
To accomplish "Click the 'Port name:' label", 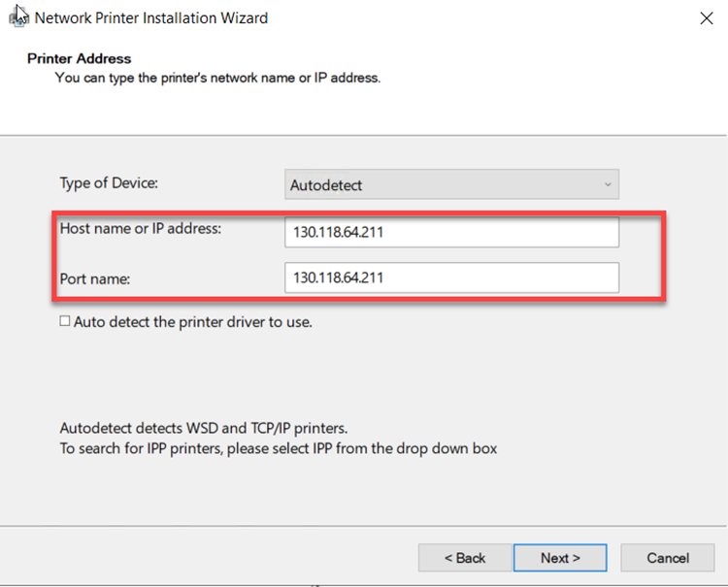I will coord(95,278).
